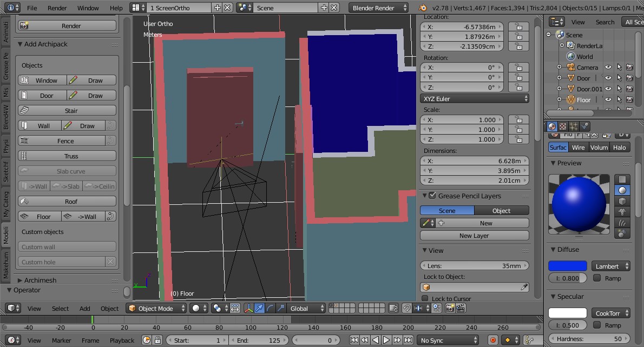Image resolution: width=644 pixels, height=347 pixels.
Task: Click the New Layer button
Action: pyautogui.click(x=475, y=236)
